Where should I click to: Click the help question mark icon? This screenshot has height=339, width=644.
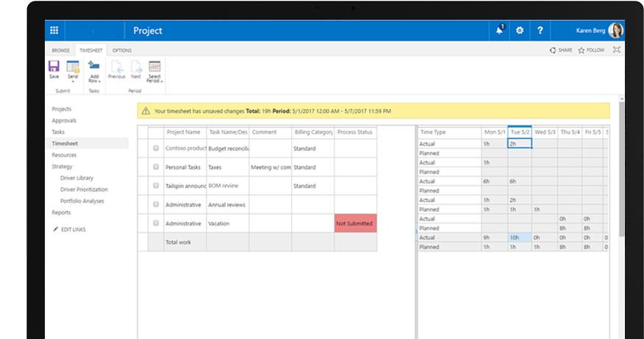click(540, 31)
